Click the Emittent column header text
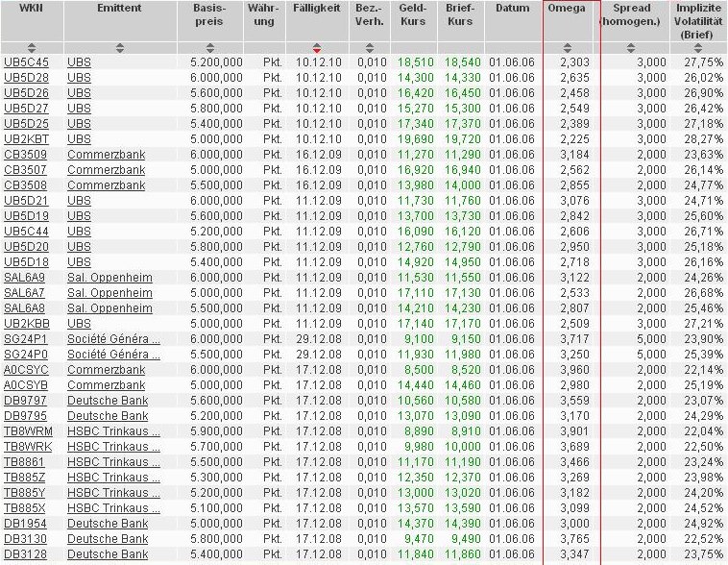728x565 pixels. click(x=119, y=8)
